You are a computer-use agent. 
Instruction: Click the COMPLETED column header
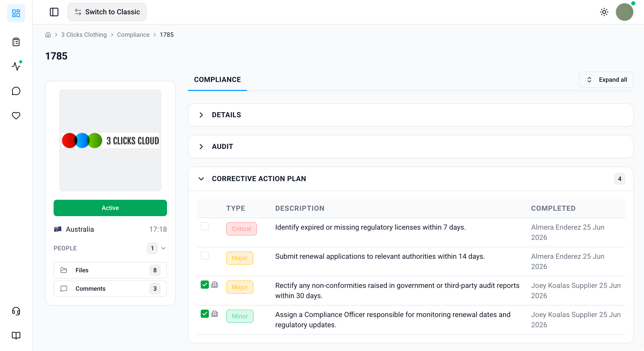(x=553, y=208)
